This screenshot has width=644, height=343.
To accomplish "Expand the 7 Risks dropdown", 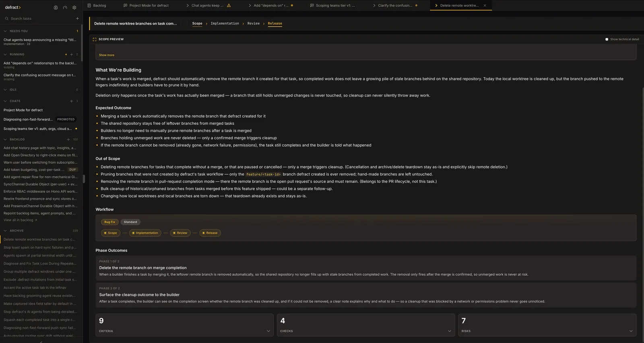I will pos(631,331).
